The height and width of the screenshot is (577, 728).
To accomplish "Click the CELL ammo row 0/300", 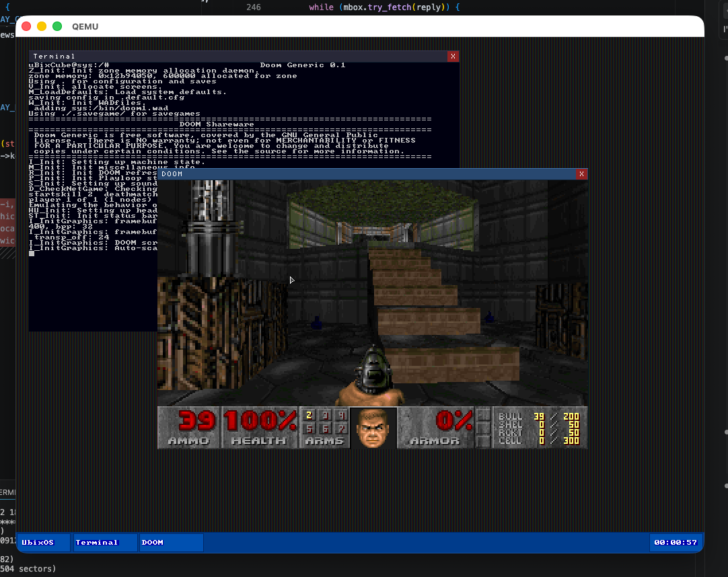I will click(x=538, y=440).
